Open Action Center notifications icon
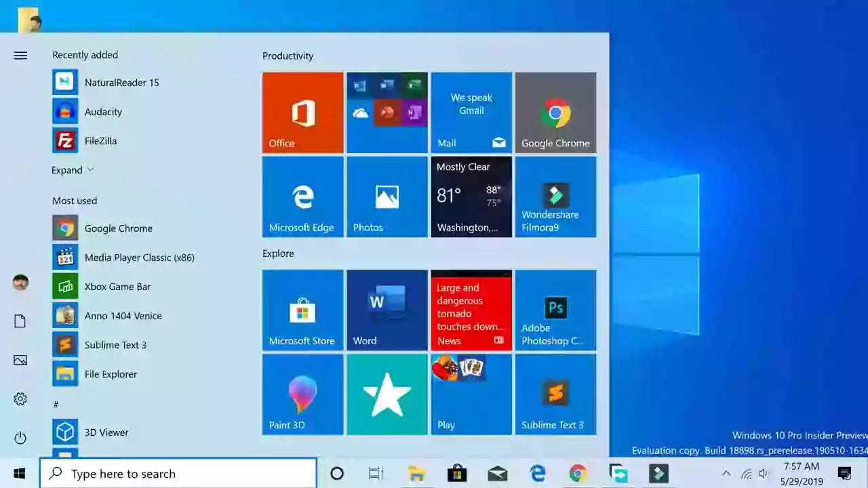The image size is (868, 488). pos(844,474)
